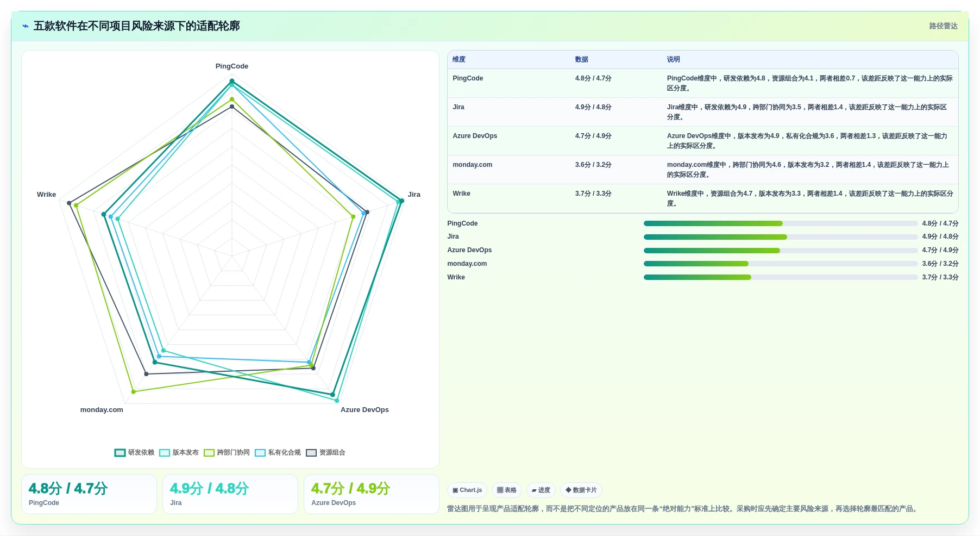Viewport: 980px width, 536px height.
Task: Click the Jira radar axis label
Action: point(414,195)
